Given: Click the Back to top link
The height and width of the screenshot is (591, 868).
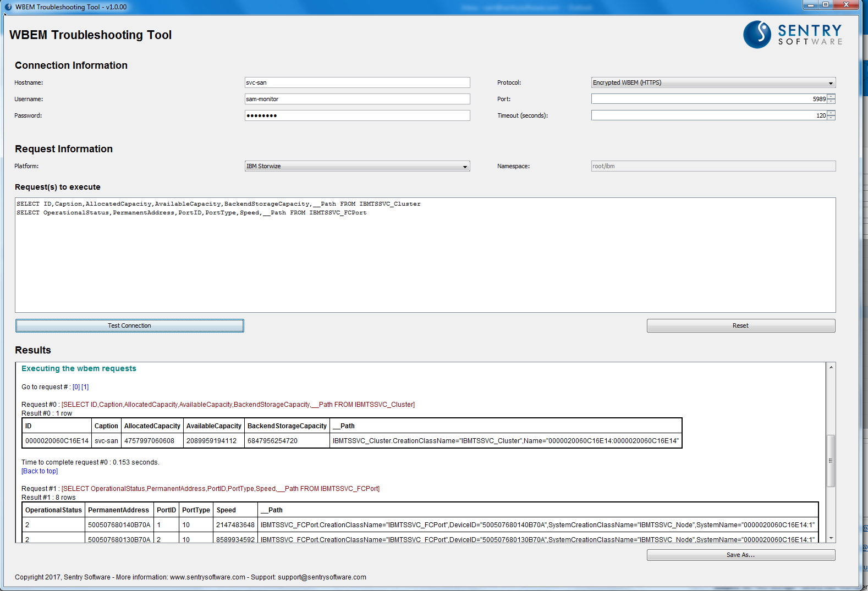Looking at the screenshot, I should click(40, 471).
